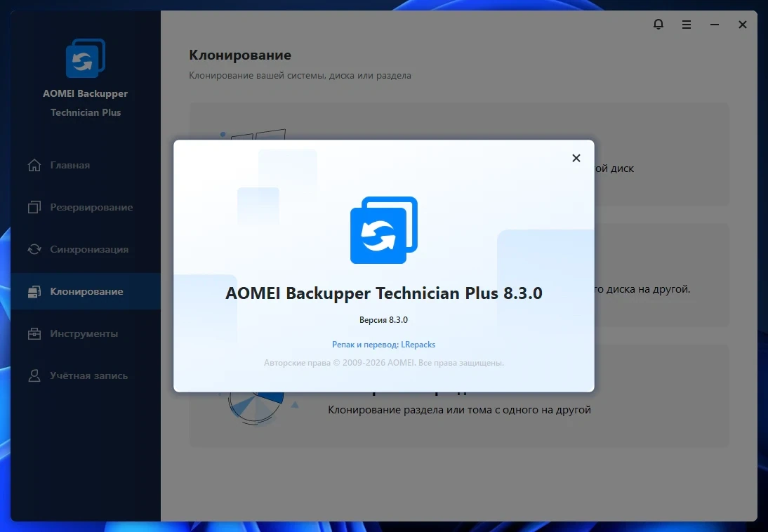Click the AOMEI Backupper sidebar logo

[x=85, y=58]
